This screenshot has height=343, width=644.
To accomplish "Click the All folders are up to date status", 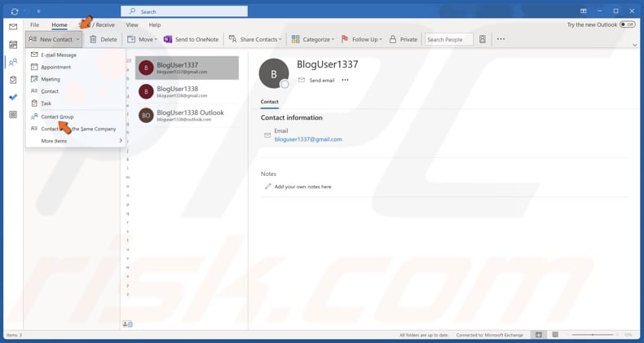I will [424, 335].
